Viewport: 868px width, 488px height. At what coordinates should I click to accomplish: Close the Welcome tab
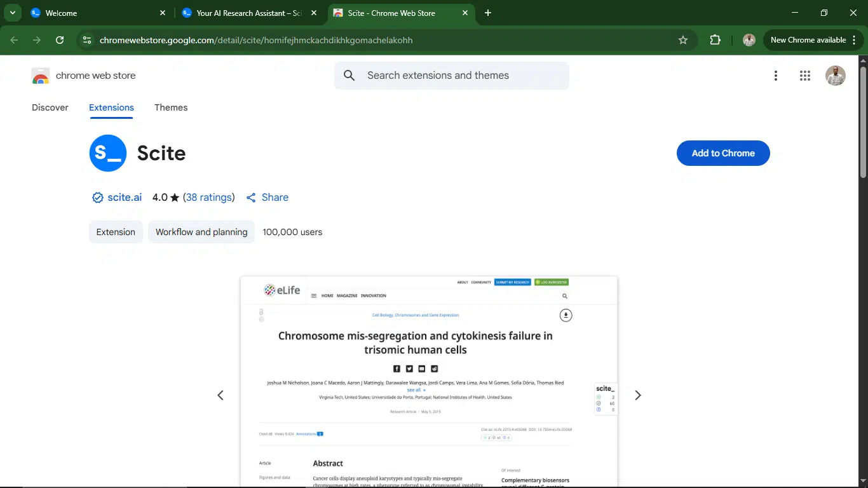coord(163,13)
